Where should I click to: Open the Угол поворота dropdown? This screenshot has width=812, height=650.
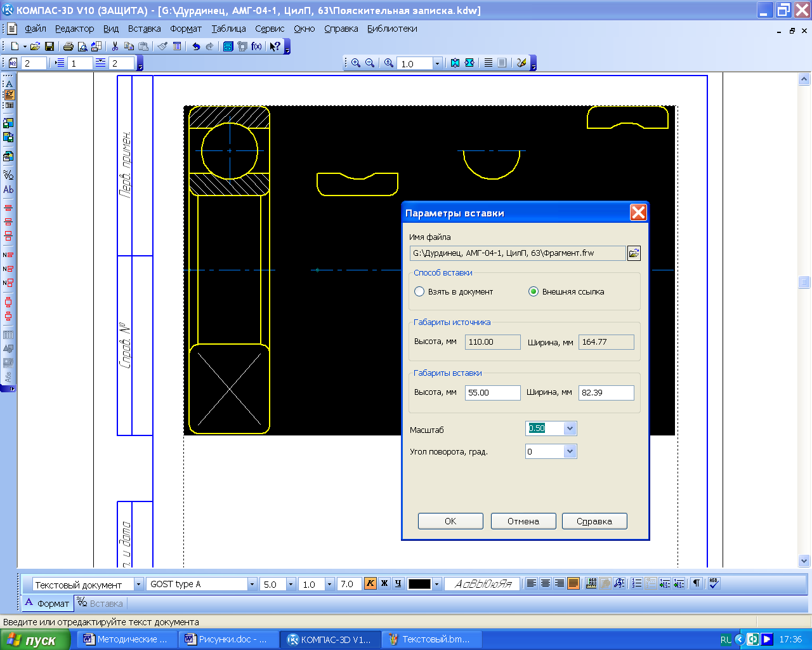tap(570, 451)
